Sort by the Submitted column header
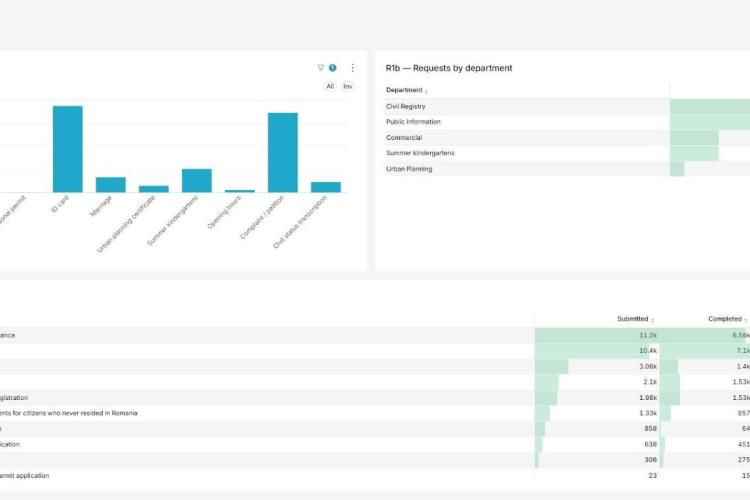Viewport: 750px width, 500px height. coord(635,319)
